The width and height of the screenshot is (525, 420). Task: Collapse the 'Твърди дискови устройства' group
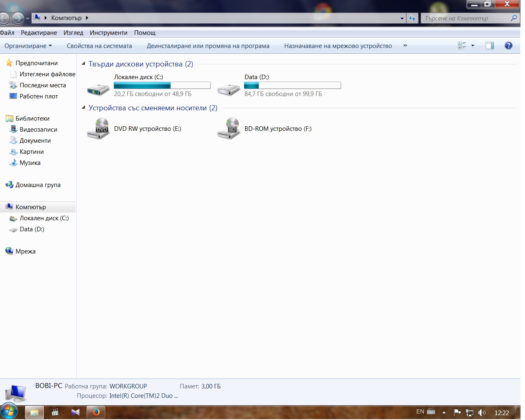point(84,64)
